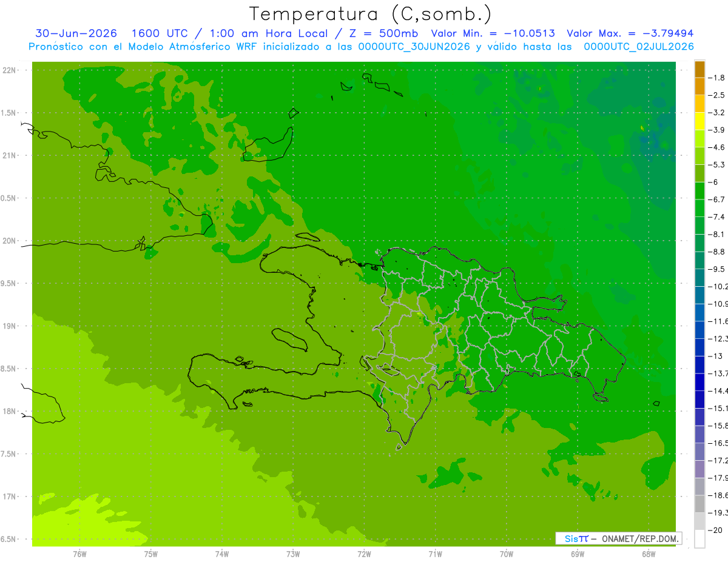Click the gray legend swatch between -18.6 and -19.3
The width and height of the screenshot is (728, 562).
click(699, 504)
